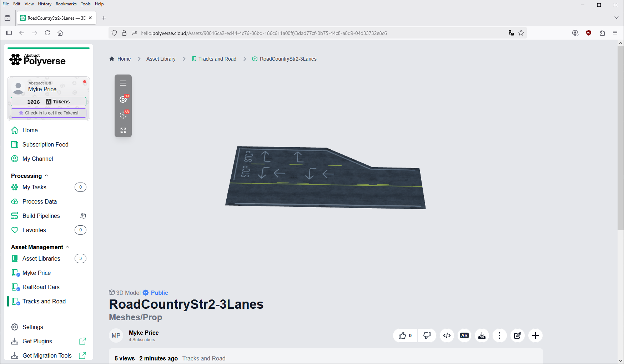Launch the AR badge button
This screenshot has width=624, height=364.
[464, 335]
